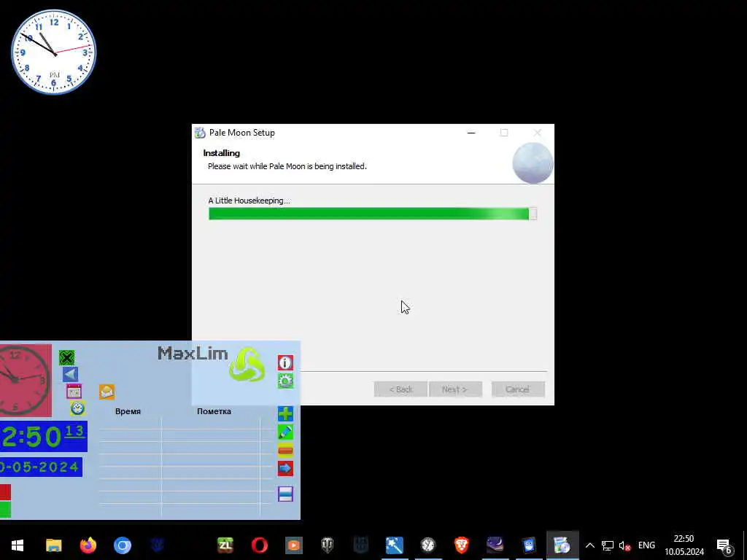
Task: Click the Pale Moon Setup title bar icon
Action: coord(200,133)
